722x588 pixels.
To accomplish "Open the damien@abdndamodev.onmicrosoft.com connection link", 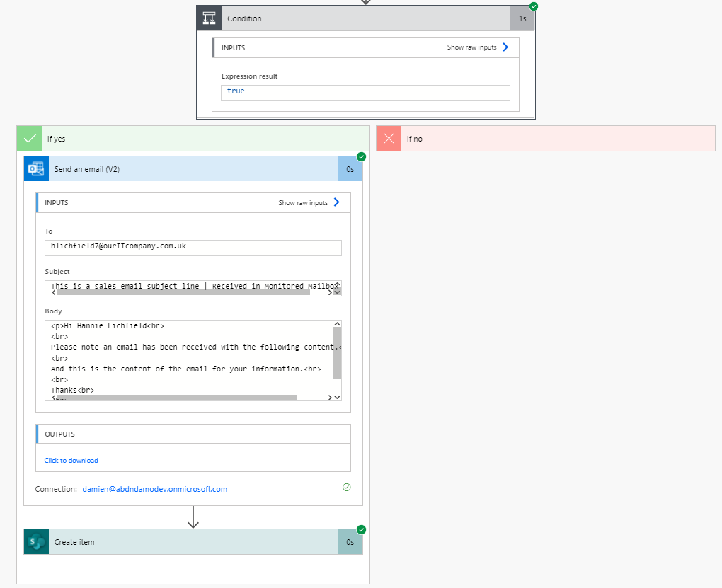I will click(x=154, y=488).
